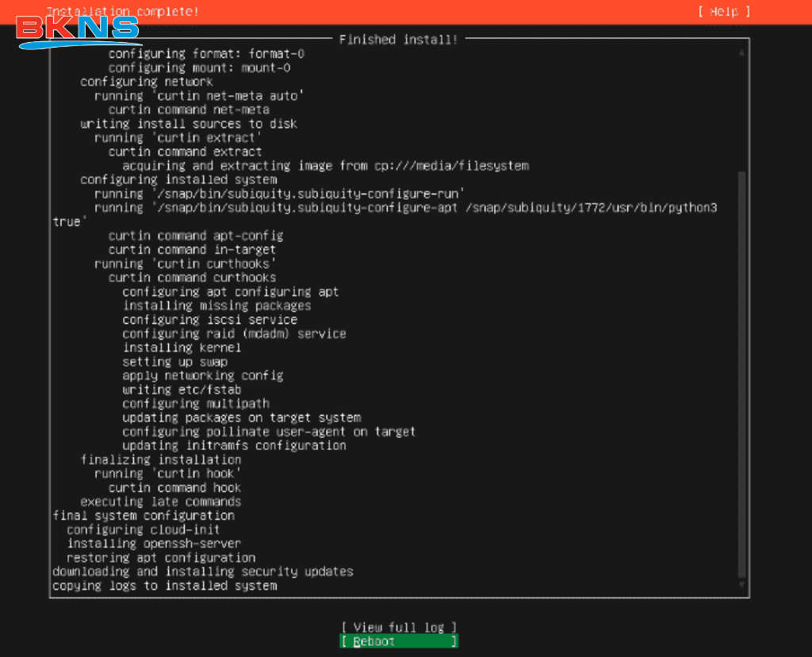812x657 pixels.
Task: Select the Reboot button
Action: pyautogui.click(x=398, y=641)
